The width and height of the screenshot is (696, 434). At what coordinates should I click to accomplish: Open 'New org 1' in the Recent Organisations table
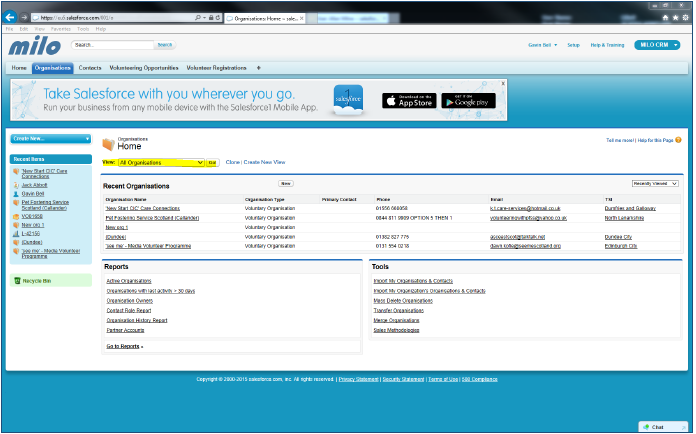pyautogui.click(x=117, y=227)
